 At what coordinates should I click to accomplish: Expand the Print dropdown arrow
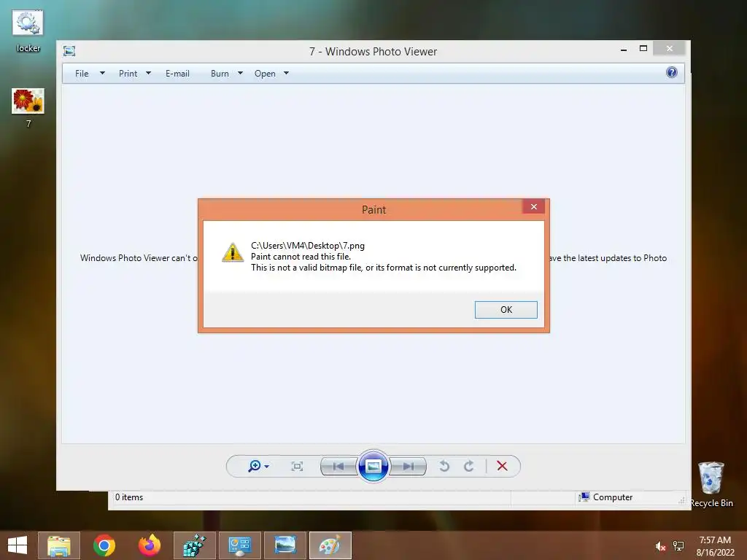(x=148, y=74)
